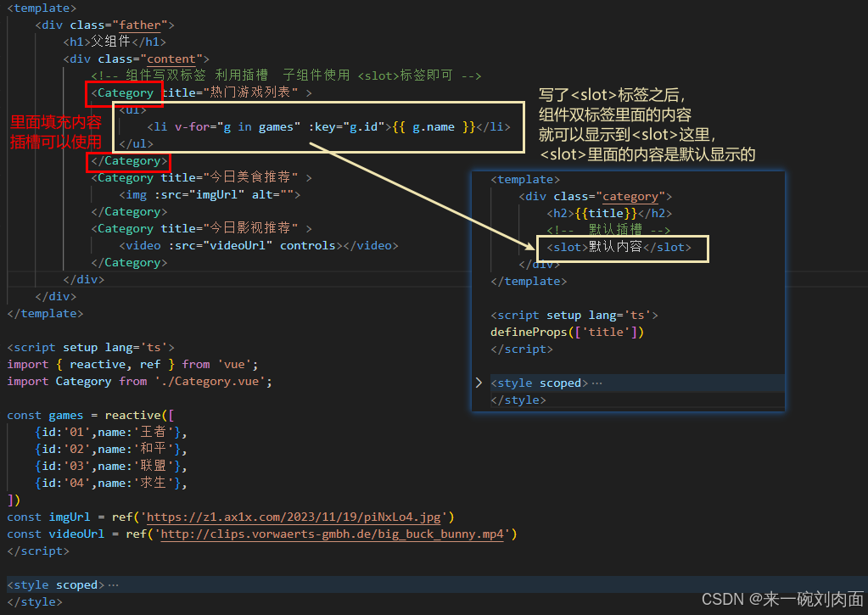Click the slot tag containing 默认内容
This screenshot has width=868, height=615.
(619, 247)
